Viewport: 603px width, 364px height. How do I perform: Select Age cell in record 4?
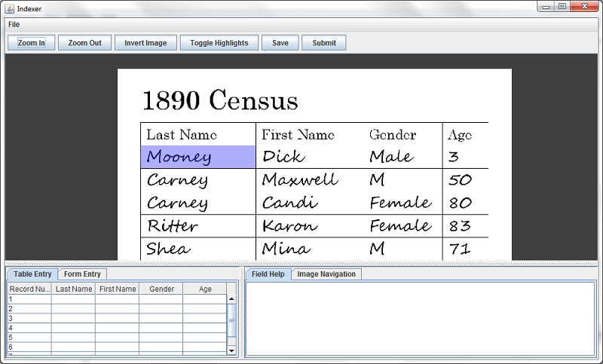(x=205, y=328)
